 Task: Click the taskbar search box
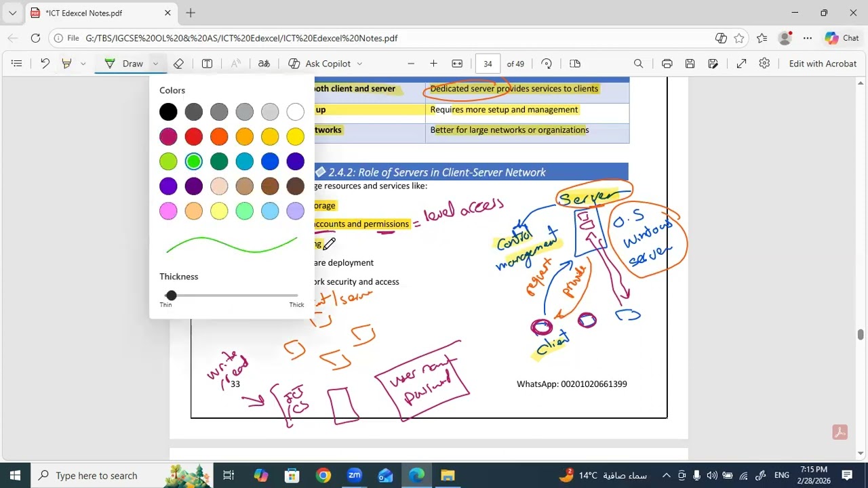pos(122,475)
